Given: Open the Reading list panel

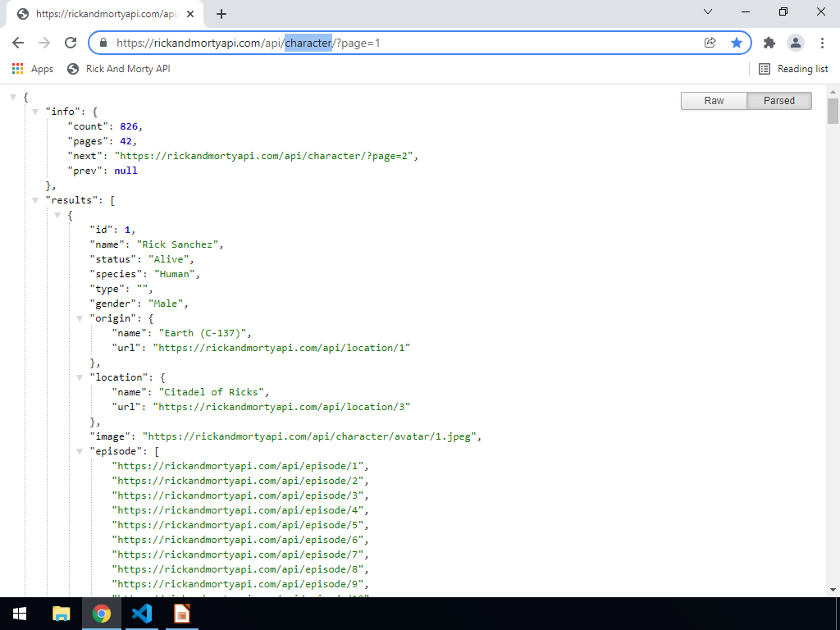Looking at the screenshot, I should coord(793,69).
